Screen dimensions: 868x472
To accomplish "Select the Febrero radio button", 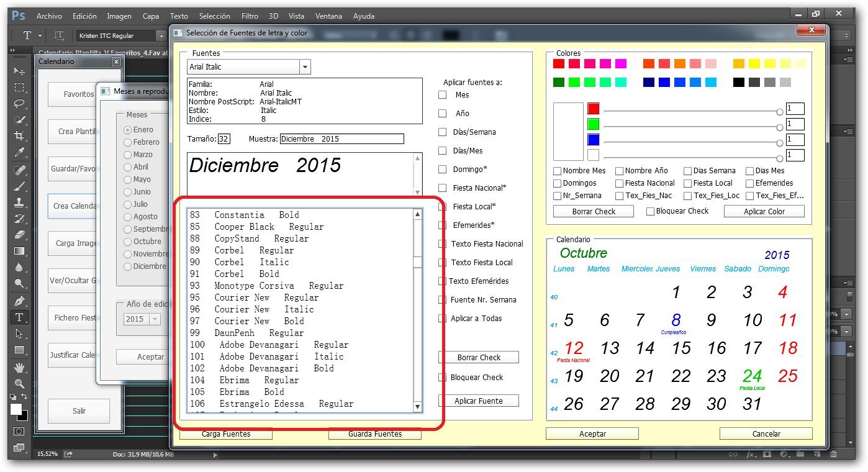I will [x=128, y=142].
